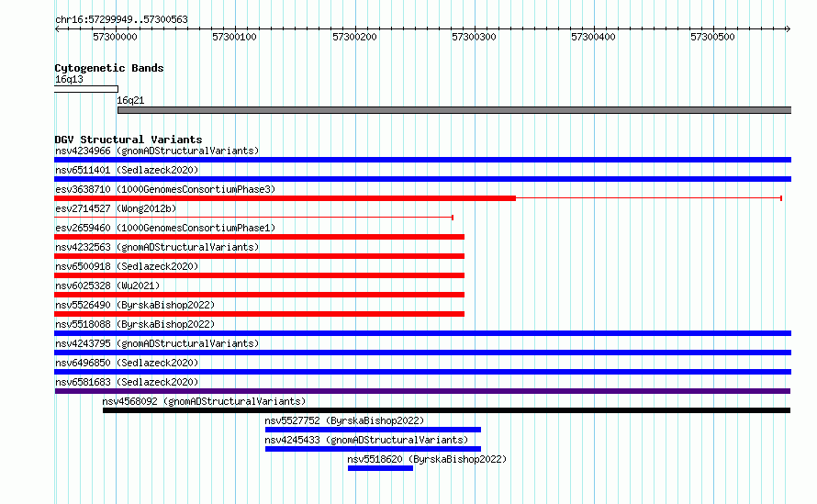Click the 16q21 cytogenetic band label
This screenshot has height=504, width=817.
pos(130,100)
